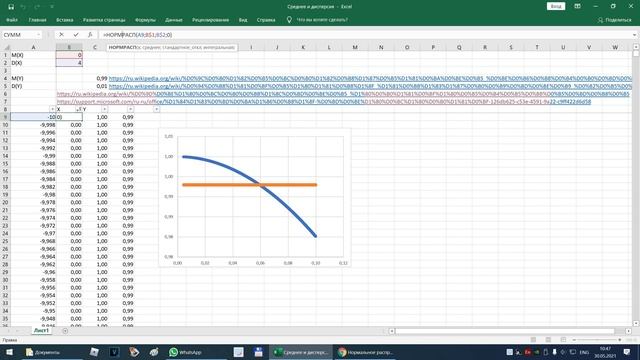Viewport: 640px width, 360px height.
Task: Undo the last action
Action: [23, 7]
